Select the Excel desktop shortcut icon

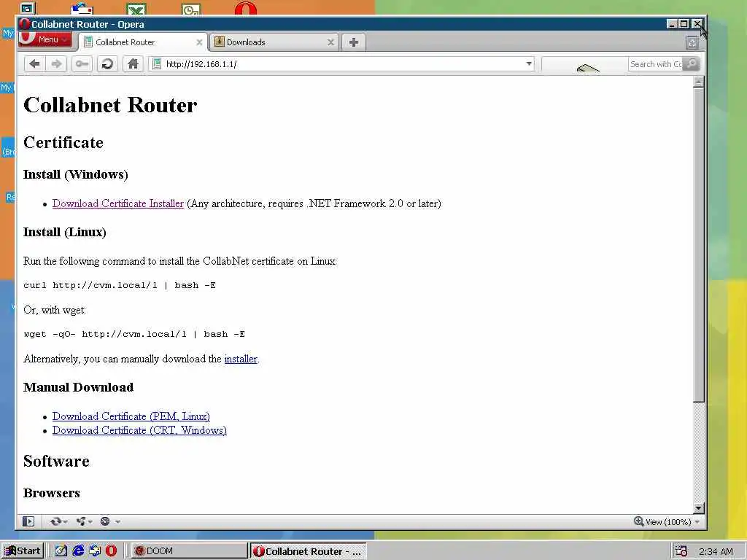136,9
